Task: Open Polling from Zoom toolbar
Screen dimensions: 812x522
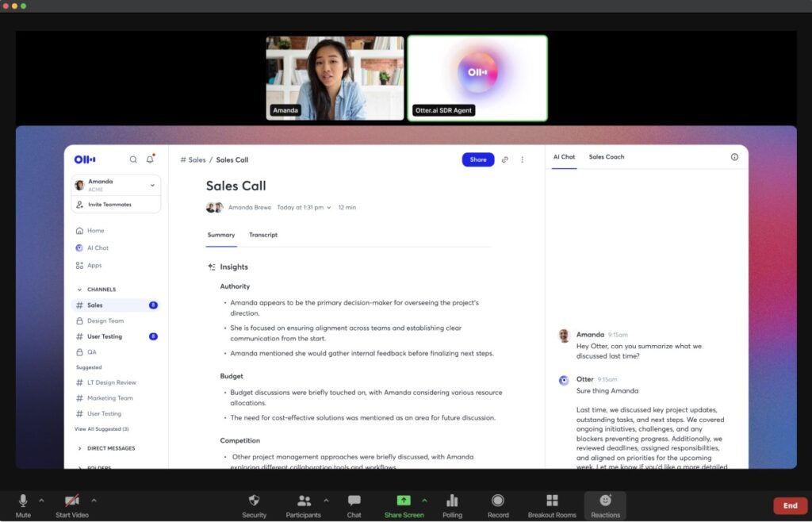Action: 452,505
